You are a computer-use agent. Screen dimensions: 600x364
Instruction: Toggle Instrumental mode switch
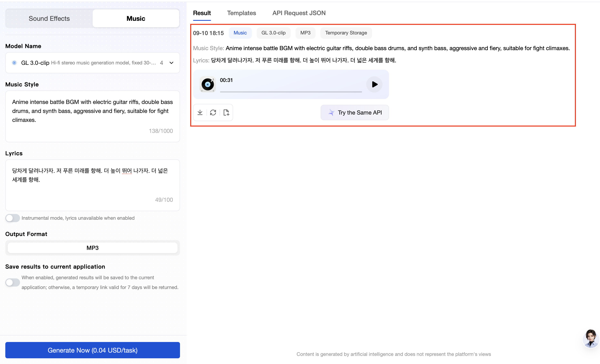[13, 218]
